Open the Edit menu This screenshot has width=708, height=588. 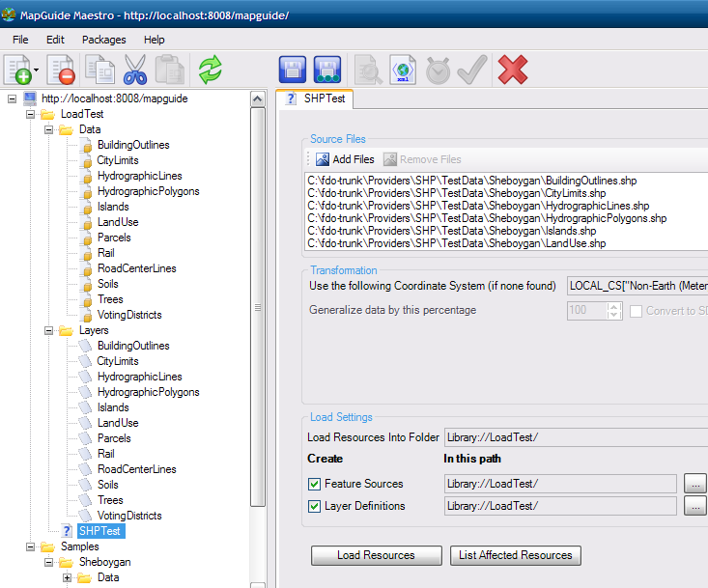pyautogui.click(x=55, y=40)
